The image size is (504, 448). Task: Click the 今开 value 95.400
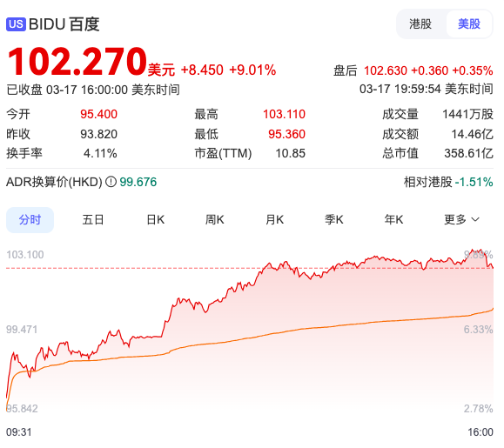[98, 114]
